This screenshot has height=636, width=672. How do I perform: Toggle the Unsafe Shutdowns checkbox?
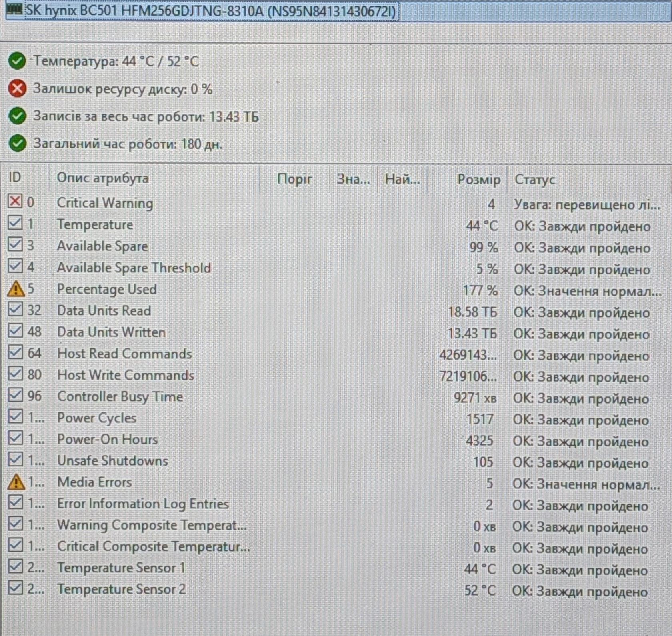pos(15,460)
